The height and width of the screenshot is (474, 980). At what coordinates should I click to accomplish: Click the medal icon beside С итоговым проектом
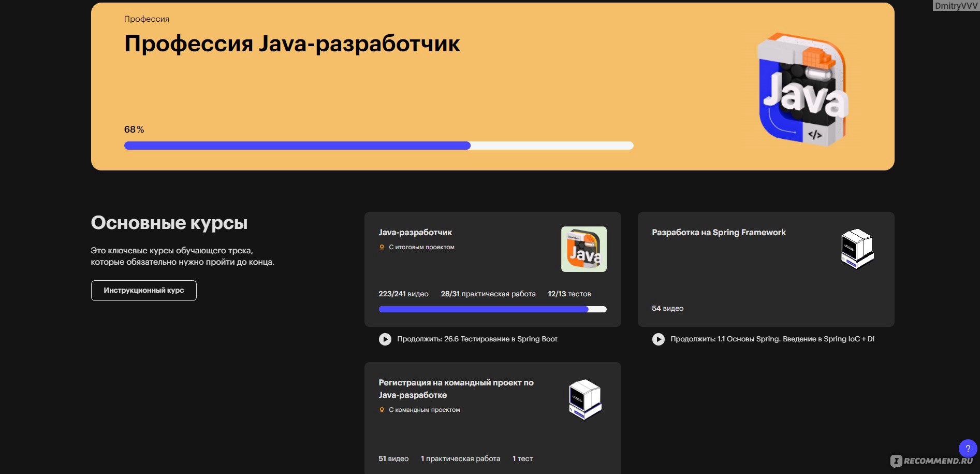click(382, 248)
